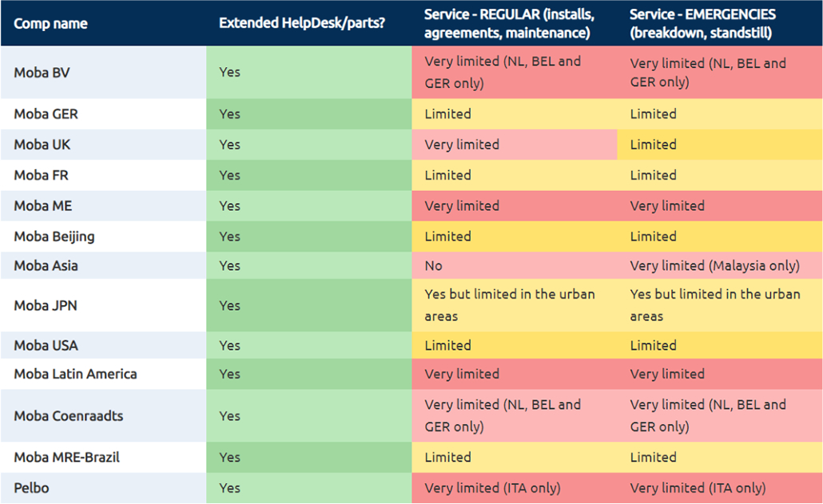Select the 'Moba Latin America' name cell
823x504 pixels.
coord(75,374)
